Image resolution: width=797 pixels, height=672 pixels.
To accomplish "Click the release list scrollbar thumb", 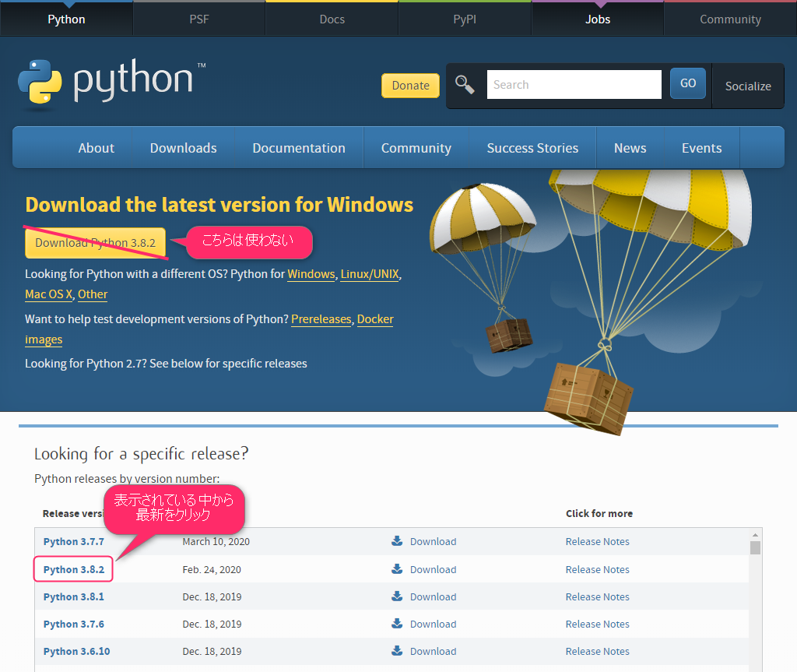I will point(755,547).
